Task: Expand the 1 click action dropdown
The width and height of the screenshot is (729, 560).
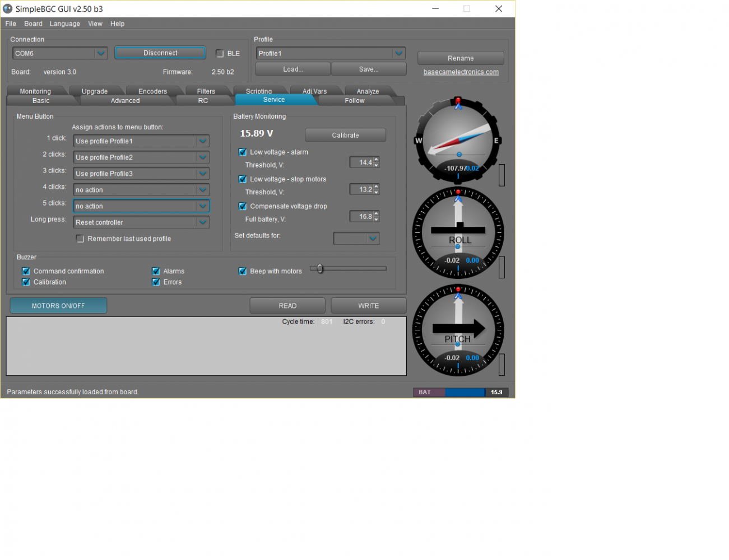Action: coord(203,141)
